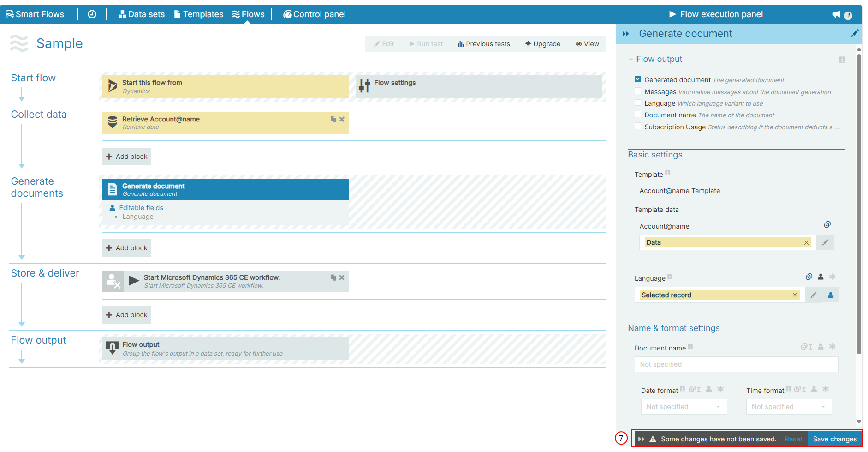Click the link icon next to Account@name
This screenshot has width=868, height=452.
tap(827, 224)
